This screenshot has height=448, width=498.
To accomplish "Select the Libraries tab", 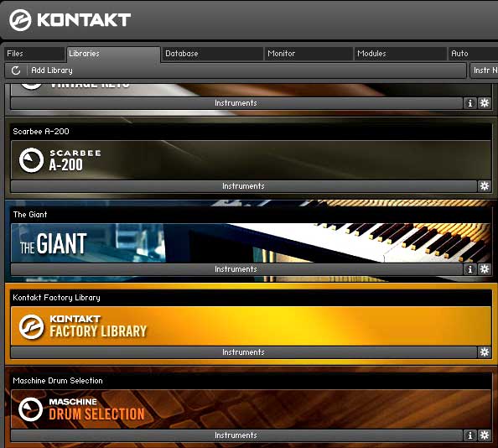I will coord(113,54).
